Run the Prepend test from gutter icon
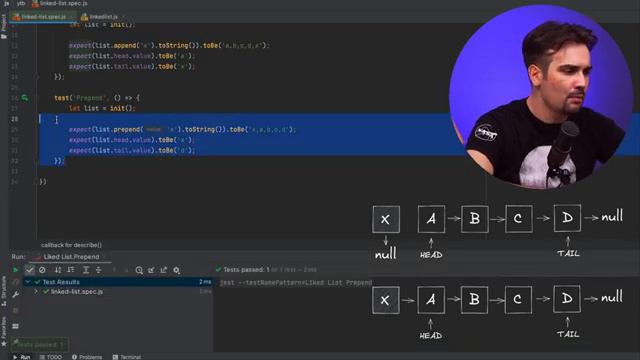The image size is (640, 360). 25,98
